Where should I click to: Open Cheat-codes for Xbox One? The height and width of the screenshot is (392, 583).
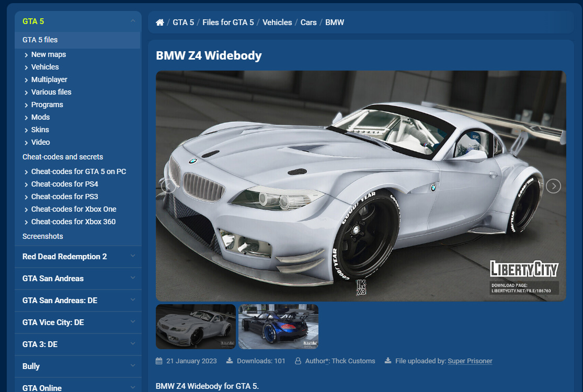(74, 209)
